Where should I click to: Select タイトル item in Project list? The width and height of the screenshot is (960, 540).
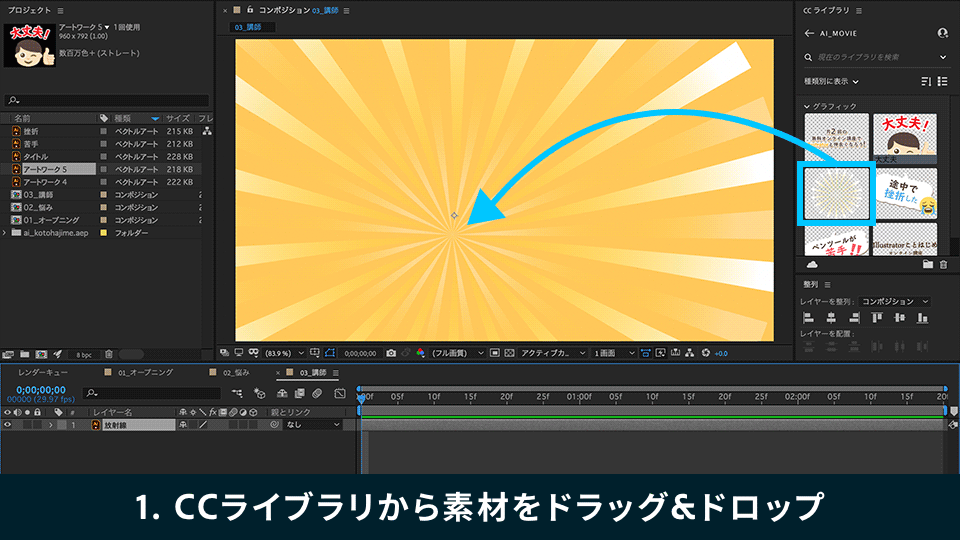36,157
